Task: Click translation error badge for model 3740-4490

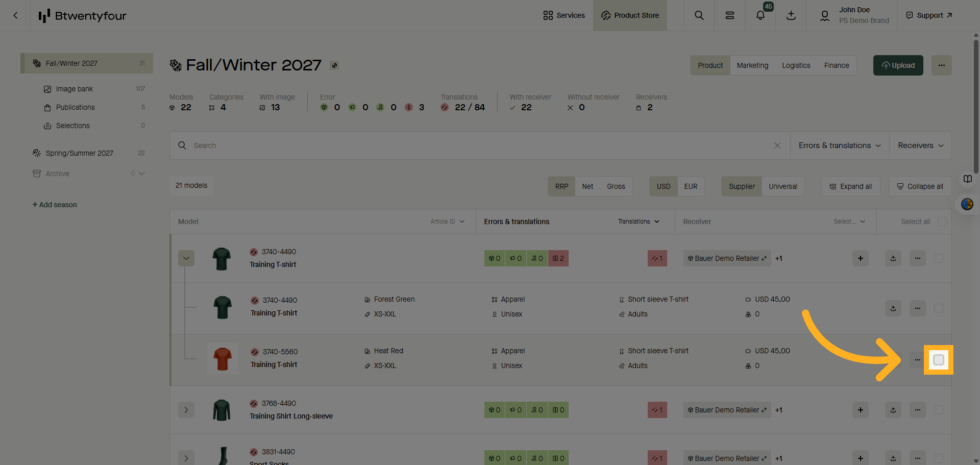Action: 657,258
